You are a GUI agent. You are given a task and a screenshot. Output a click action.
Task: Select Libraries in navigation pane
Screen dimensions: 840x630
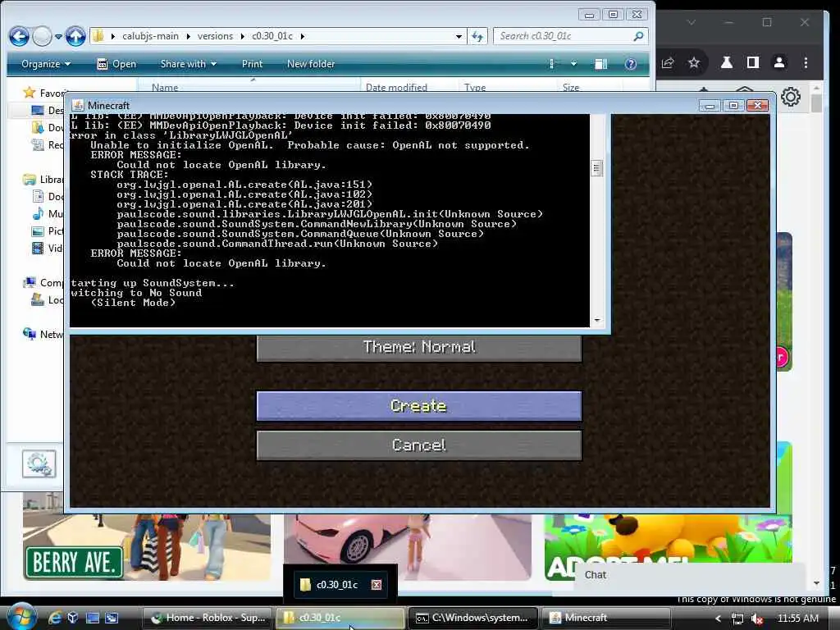(x=43, y=180)
